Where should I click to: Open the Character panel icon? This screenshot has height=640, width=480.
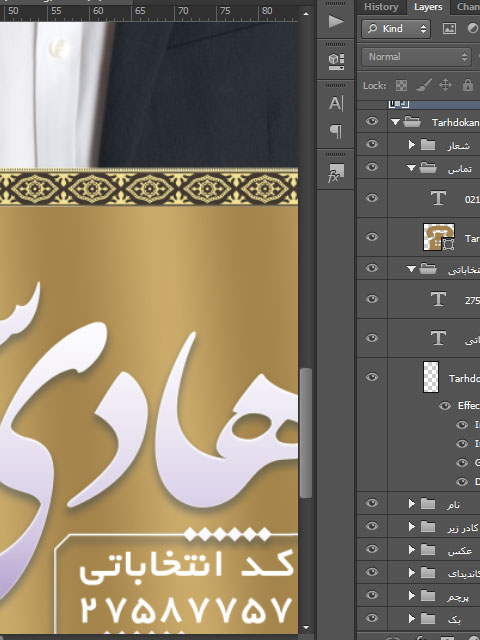click(x=336, y=103)
